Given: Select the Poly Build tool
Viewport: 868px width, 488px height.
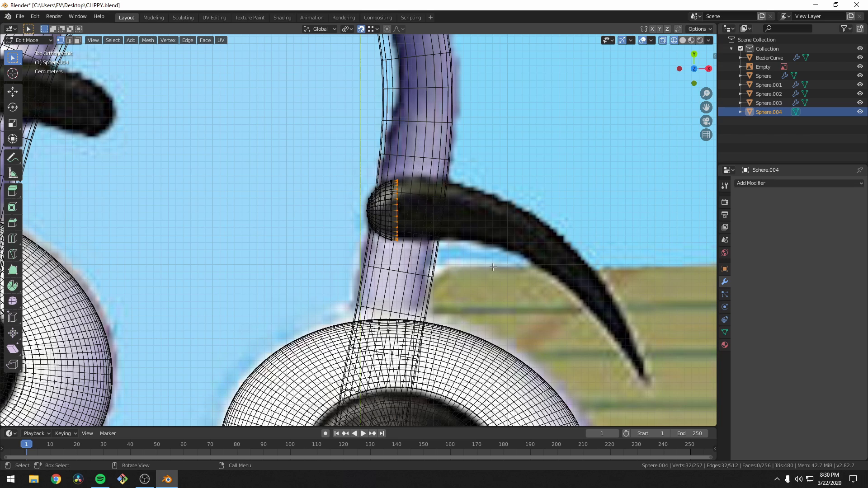Looking at the screenshot, I should click(x=13, y=270).
